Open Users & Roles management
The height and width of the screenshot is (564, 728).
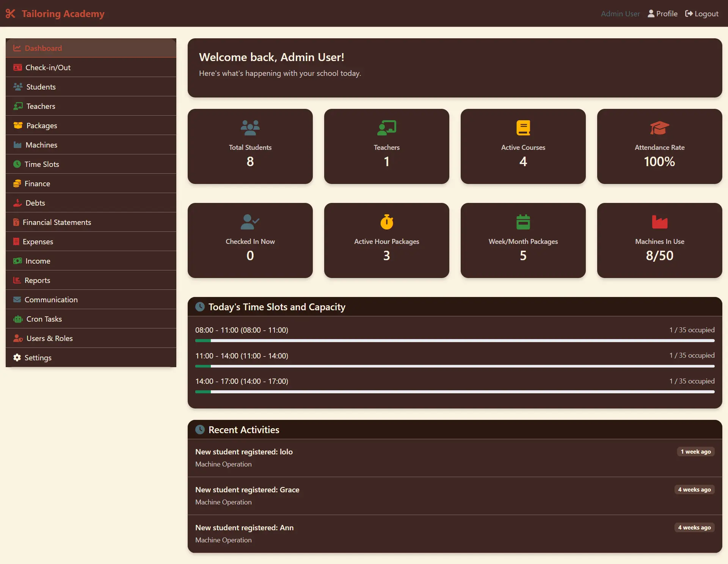(x=91, y=338)
